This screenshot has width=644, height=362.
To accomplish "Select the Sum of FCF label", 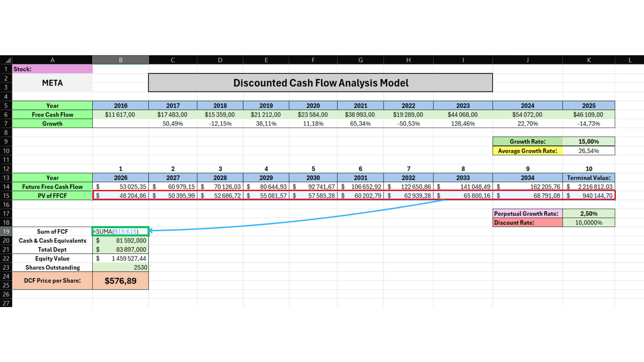I will pyautogui.click(x=53, y=231).
